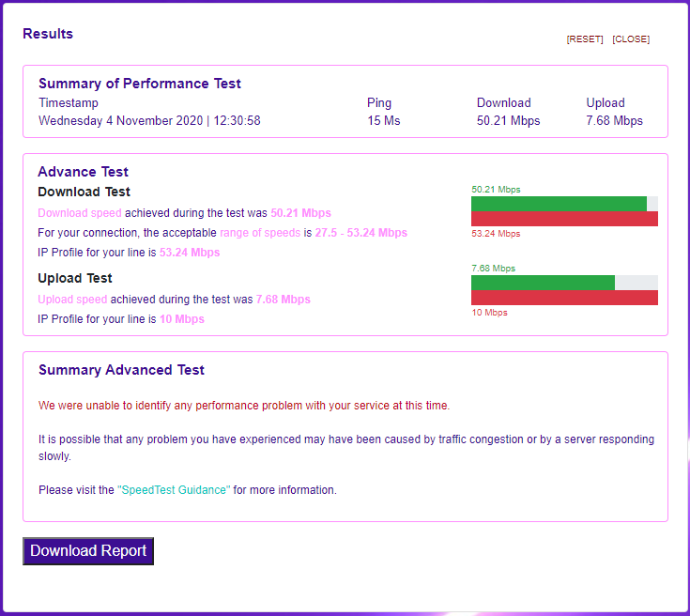
Task: Click the red download IP profile bar
Action: pyautogui.click(x=564, y=219)
